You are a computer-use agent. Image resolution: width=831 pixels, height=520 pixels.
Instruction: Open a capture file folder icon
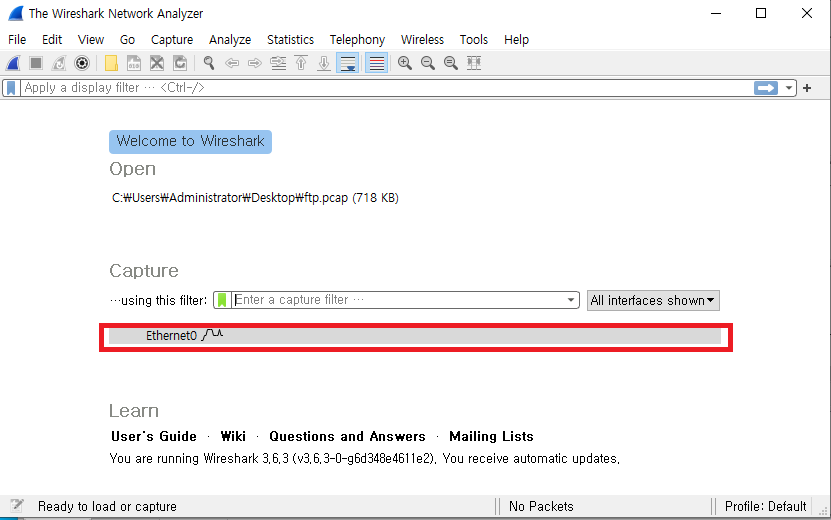tap(111, 63)
